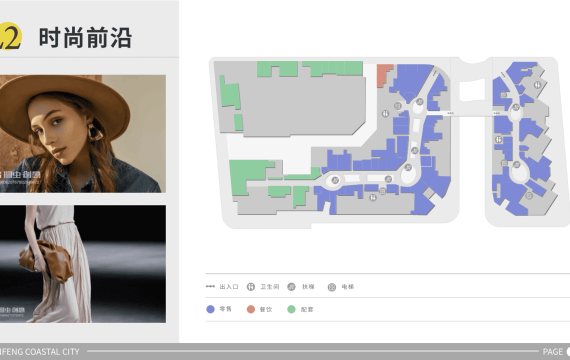Open the photo of dress with leather bag

tap(83, 264)
